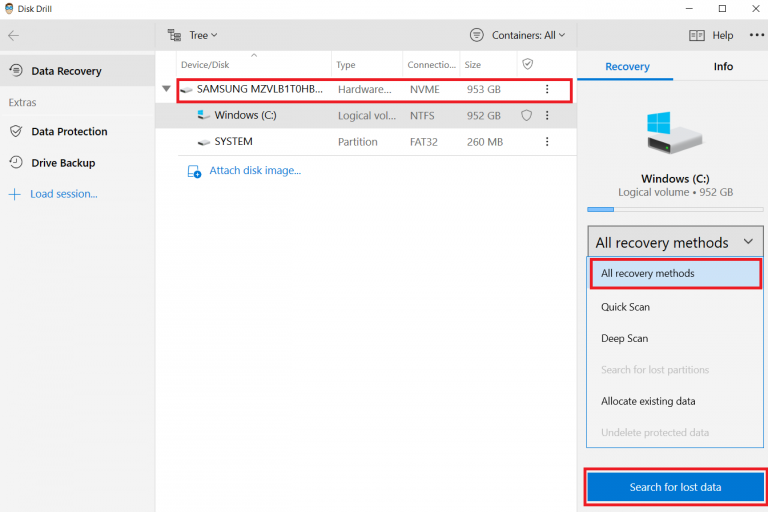Open kebab menu for SAMSUNG disk row
Image resolution: width=768 pixels, height=512 pixels.
(x=547, y=89)
